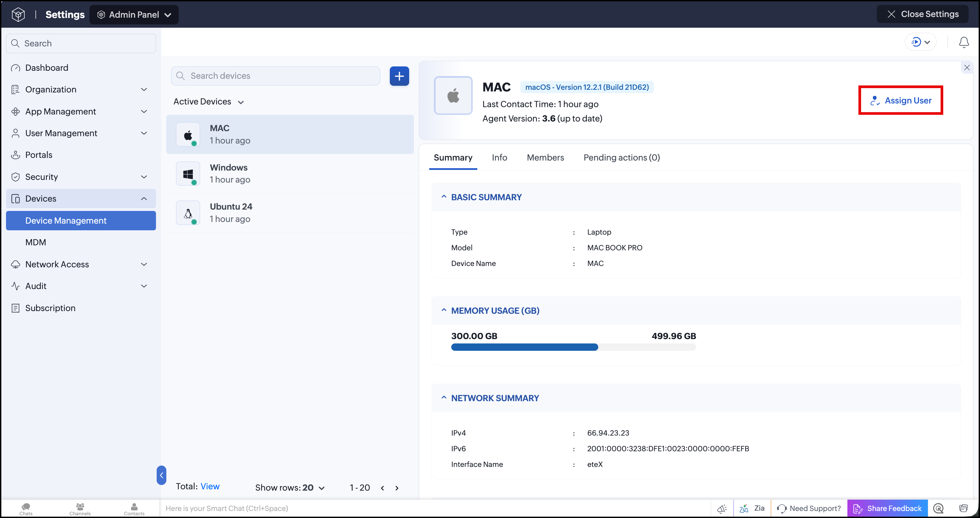Viewport: 980px width, 518px height.
Task: Select the Windows device row
Action: click(x=290, y=174)
